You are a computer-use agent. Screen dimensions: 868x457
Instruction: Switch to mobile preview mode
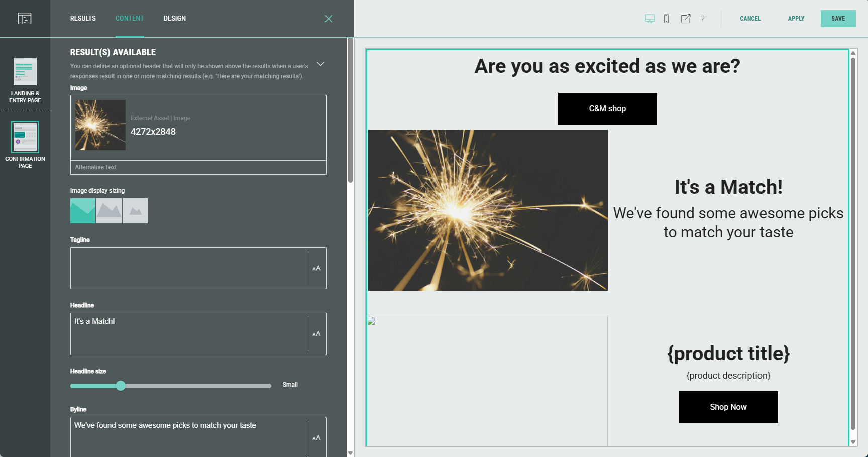[666, 19]
